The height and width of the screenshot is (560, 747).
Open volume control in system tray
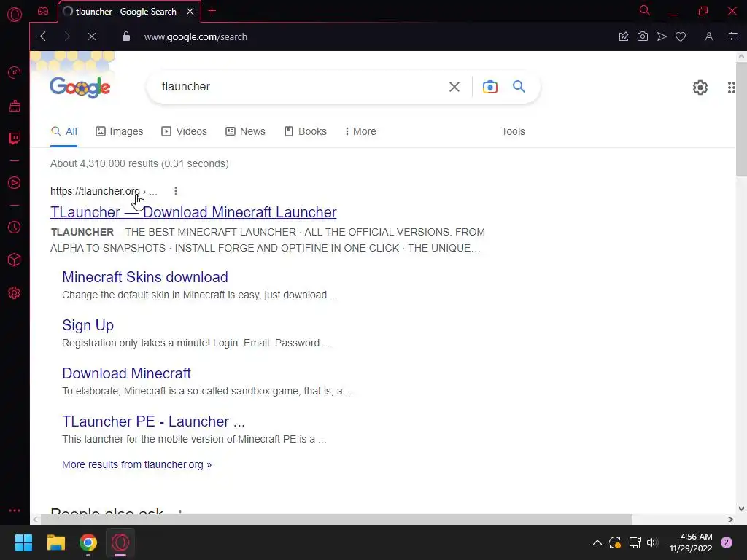coord(652,542)
